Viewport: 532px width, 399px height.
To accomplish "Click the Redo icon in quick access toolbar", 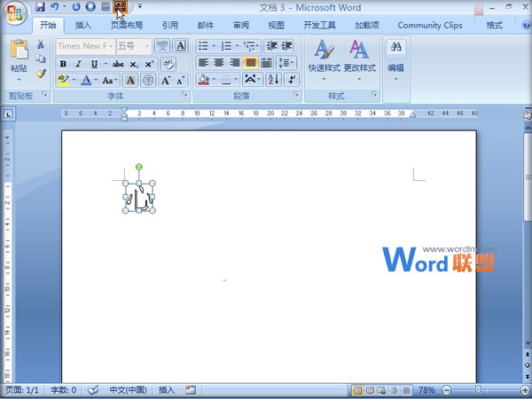I will (x=76, y=6).
